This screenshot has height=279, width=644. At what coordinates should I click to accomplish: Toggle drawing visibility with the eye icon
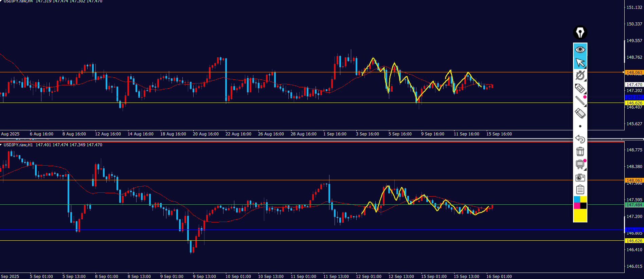point(580,50)
